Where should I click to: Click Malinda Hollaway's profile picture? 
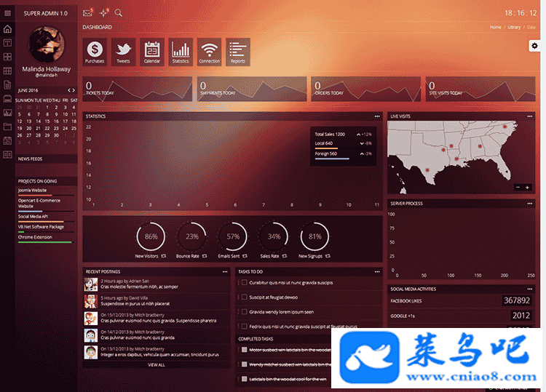[47, 44]
